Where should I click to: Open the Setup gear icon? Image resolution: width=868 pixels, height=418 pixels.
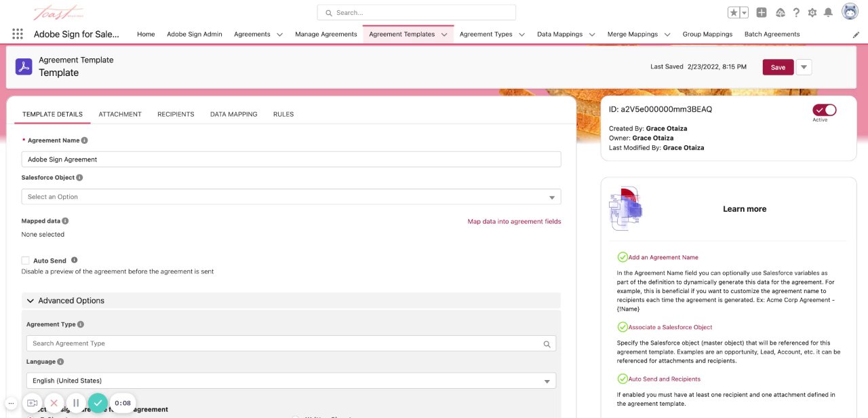812,12
